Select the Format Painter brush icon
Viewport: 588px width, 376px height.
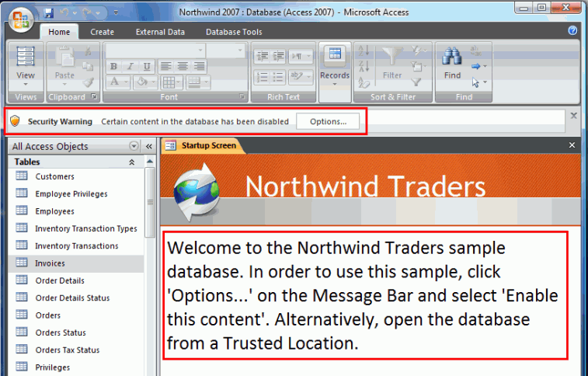point(88,82)
